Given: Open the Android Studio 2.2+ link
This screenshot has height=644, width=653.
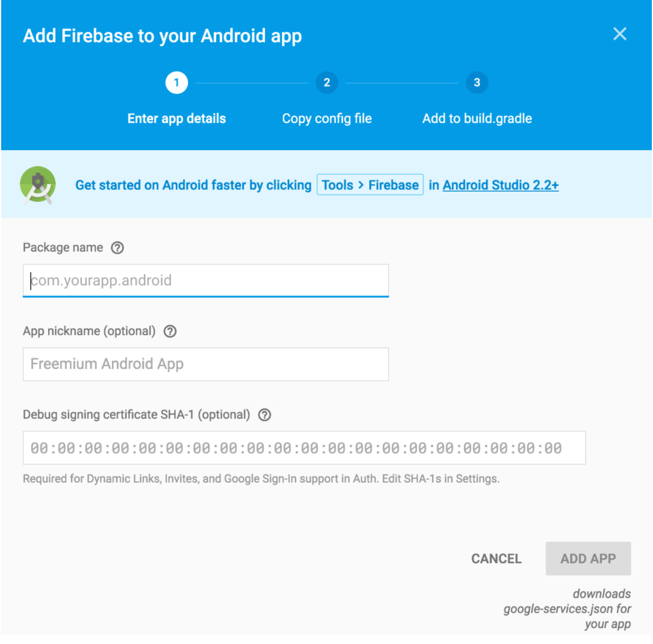Looking at the screenshot, I should pyautogui.click(x=501, y=185).
